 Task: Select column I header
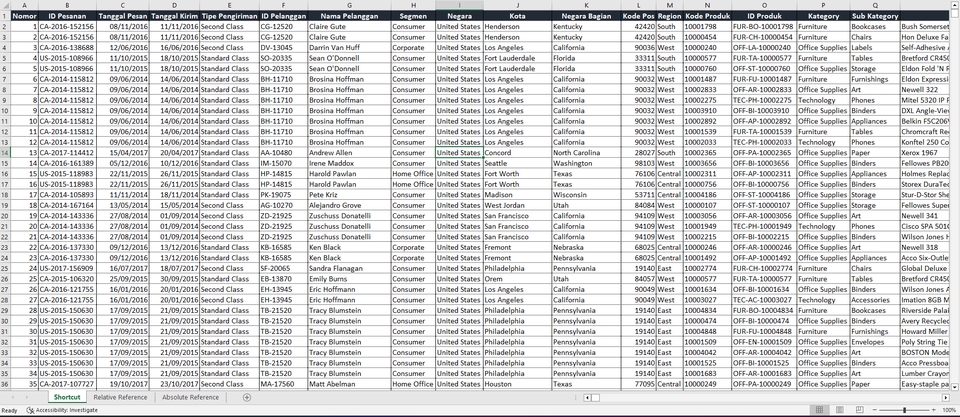click(x=459, y=6)
